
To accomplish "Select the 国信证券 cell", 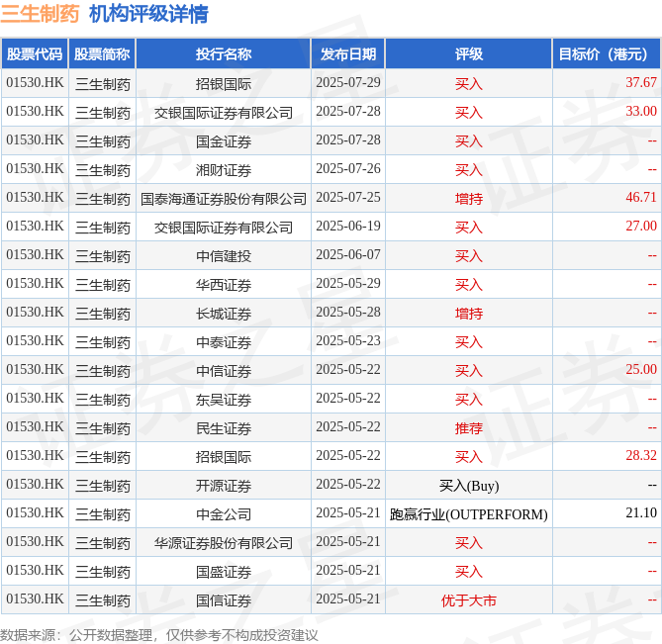I will pyautogui.click(x=224, y=600).
